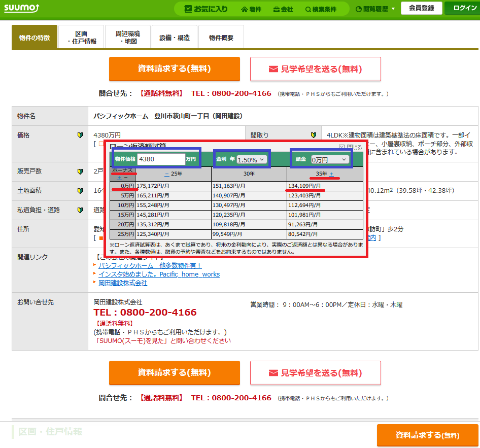
Task: Click 営業時間 business hours text
Action: pyautogui.click(x=326, y=305)
